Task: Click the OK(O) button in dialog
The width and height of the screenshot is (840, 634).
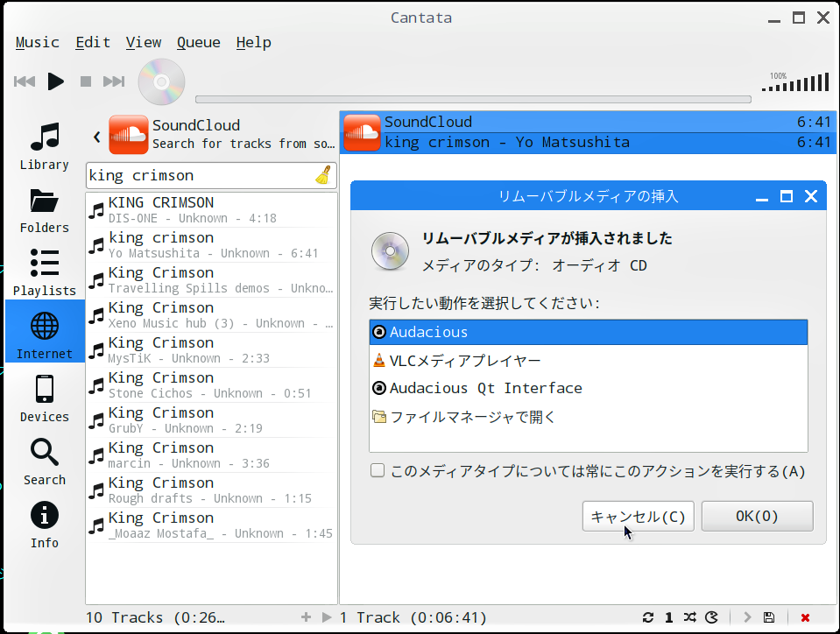Action: (x=757, y=516)
